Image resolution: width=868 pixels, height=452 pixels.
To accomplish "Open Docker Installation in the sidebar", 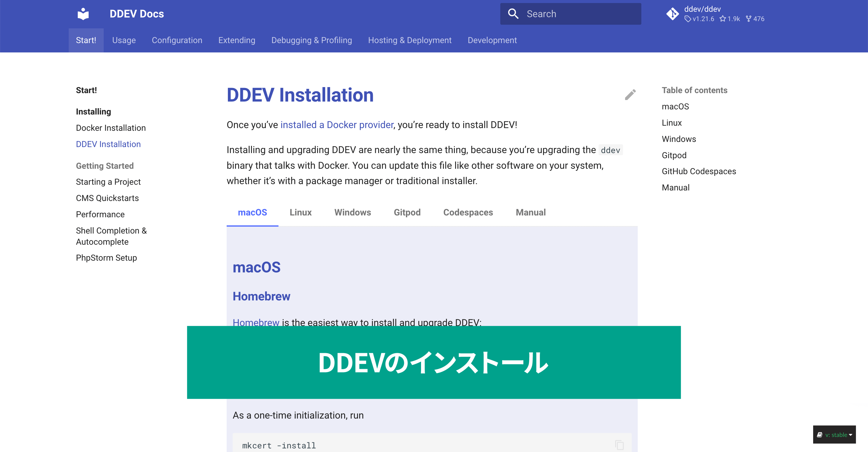I will (111, 128).
